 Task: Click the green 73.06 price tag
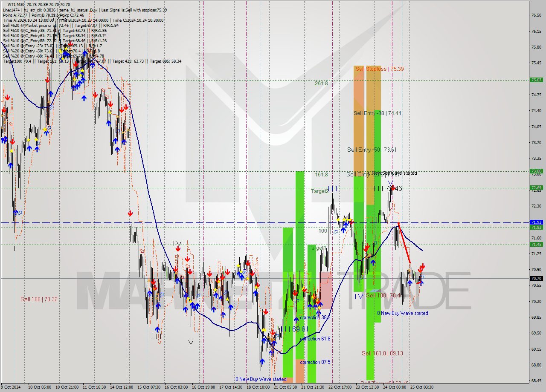coord(536,171)
